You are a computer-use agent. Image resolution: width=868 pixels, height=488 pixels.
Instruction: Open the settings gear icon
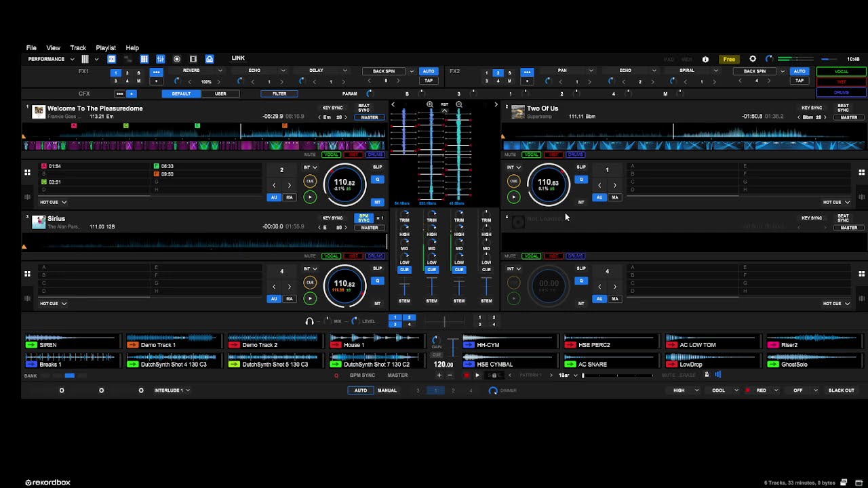[x=753, y=59]
